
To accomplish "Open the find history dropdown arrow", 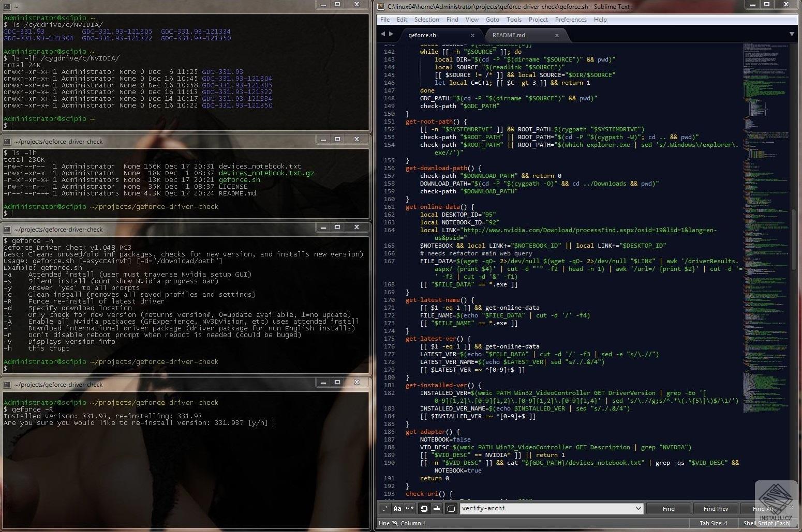I will pos(638,508).
